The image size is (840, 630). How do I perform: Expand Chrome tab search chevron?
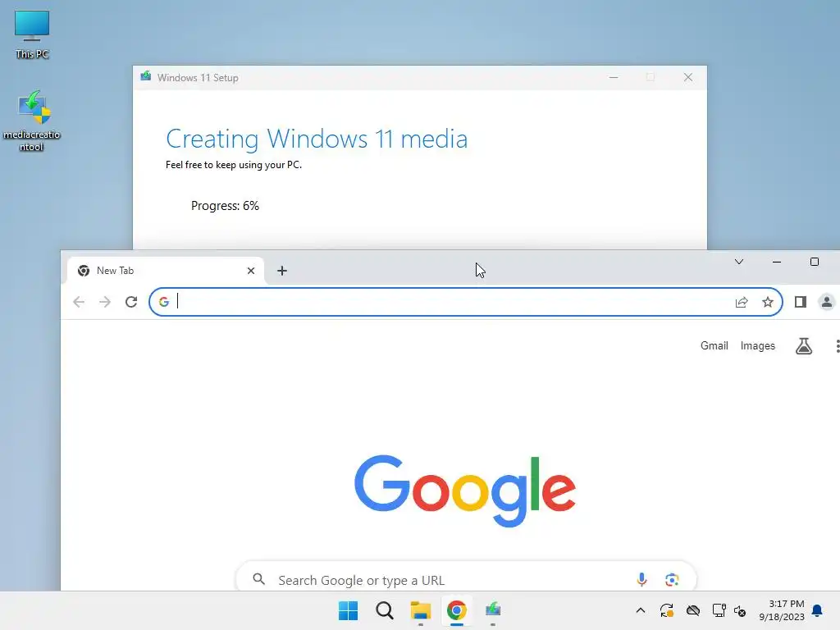[x=739, y=262]
